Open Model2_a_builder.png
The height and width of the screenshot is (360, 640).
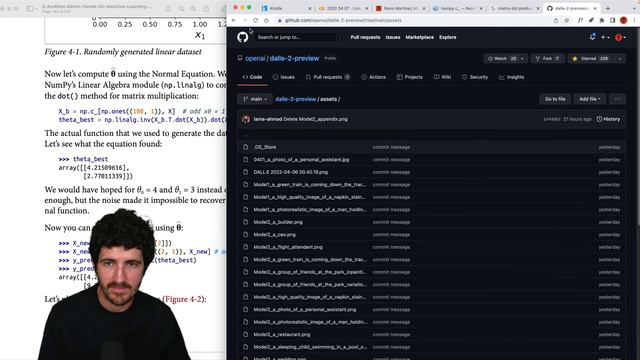[278, 222]
